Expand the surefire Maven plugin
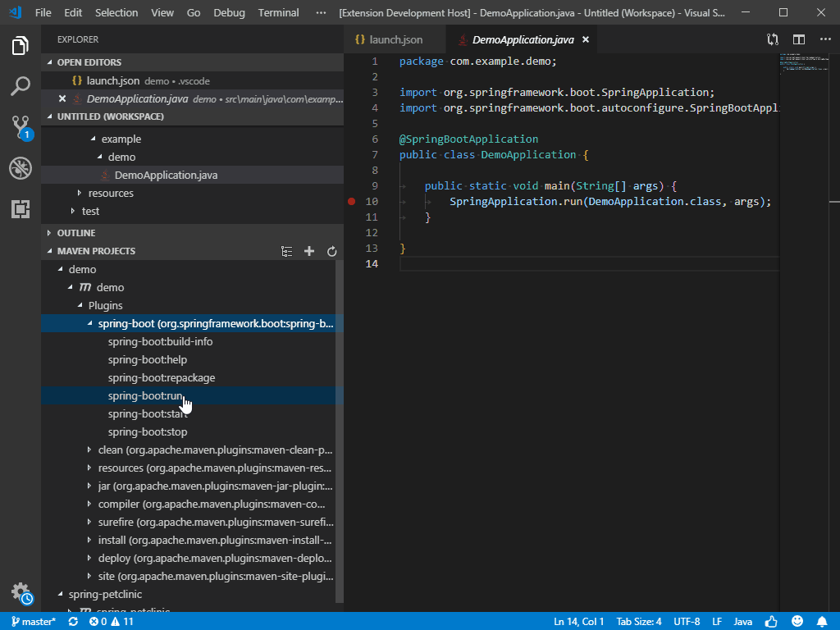Image resolution: width=840 pixels, height=630 pixels. pyautogui.click(x=89, y=522)
